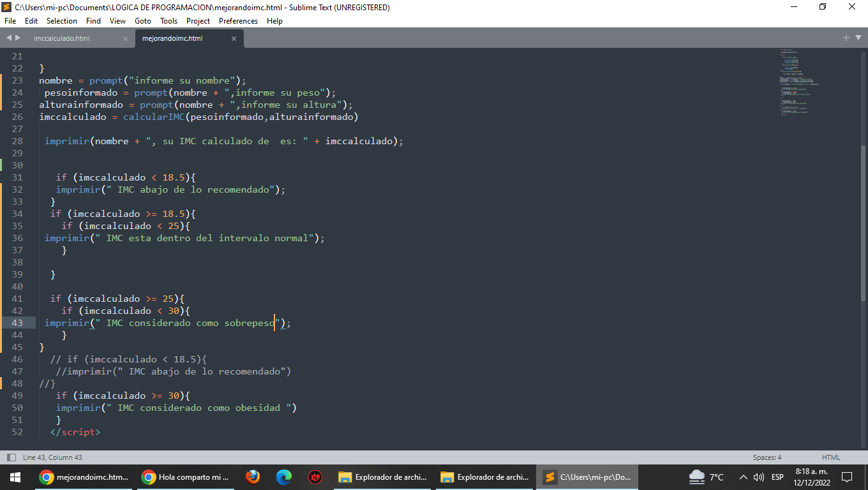Viewport: 868px width, 490px height.
Task: Click the Sublime Text title bar icon
Action: pyautogui.click(x=6, y=8)
